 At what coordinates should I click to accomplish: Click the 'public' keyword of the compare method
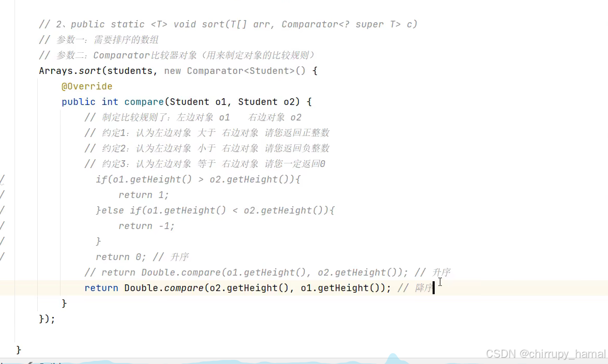(78, 102)
